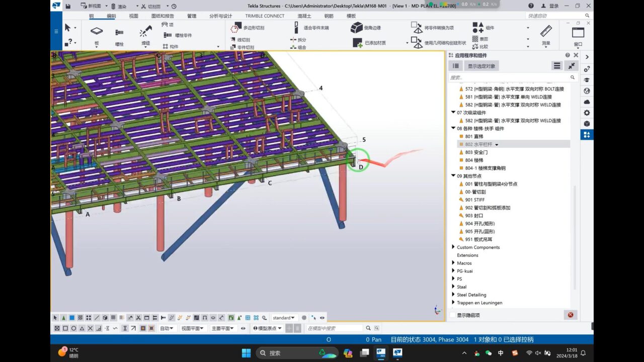Image resolution: width=644 pixels, height=362 pixels.
Task: Expand the Macros group
Action: pyautogui.click(x=453, y=263)
